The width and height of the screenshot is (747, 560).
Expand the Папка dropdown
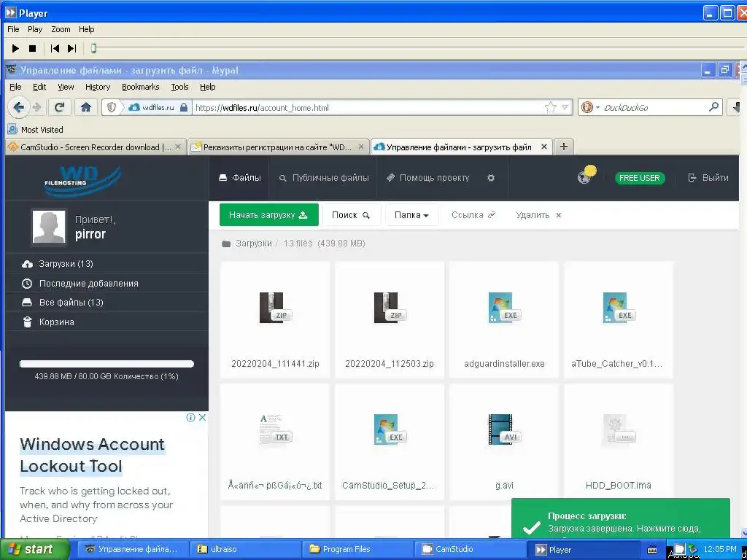(x=411, y=215)
